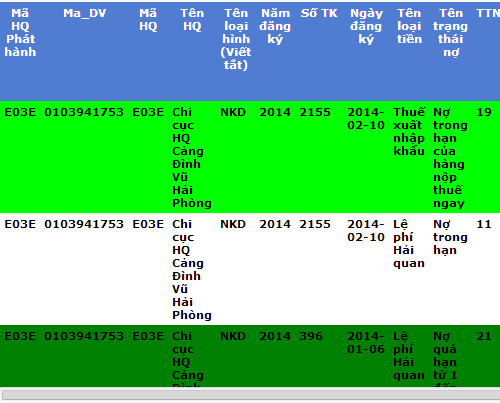This screenshot has height=403, width=500.
Task: Click the date 2014-01-06 cell
Action: click(x=366, y=343)
